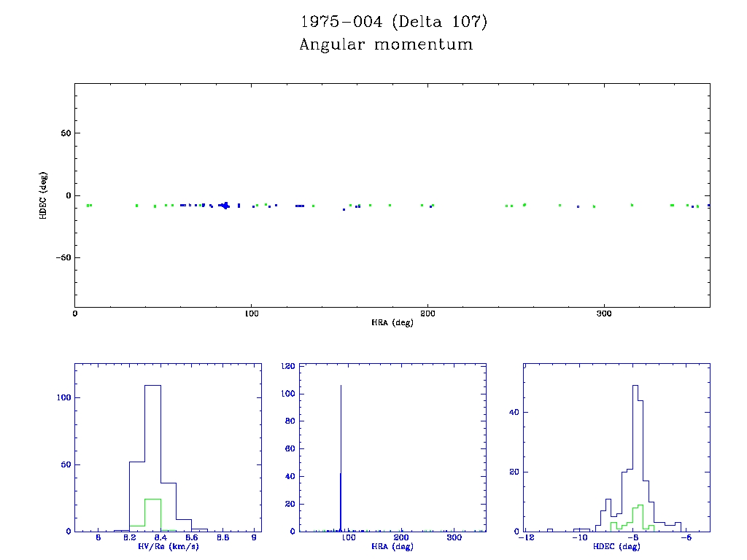
Task: Click the HDEC (deg) label under the right histogram
Action: click(617, 547)
